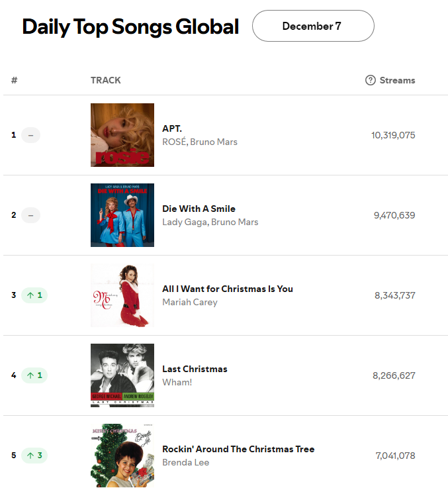Click the Lady Gaga, Bruno Mars artist text
448x488 pixels.
[x=210, y=222]
